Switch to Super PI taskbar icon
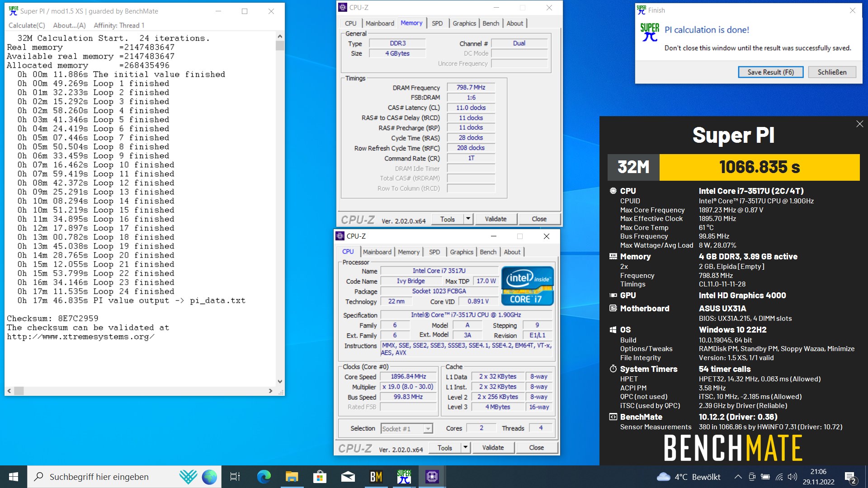Viewport: 868px width, 488px height. point(404,477)
